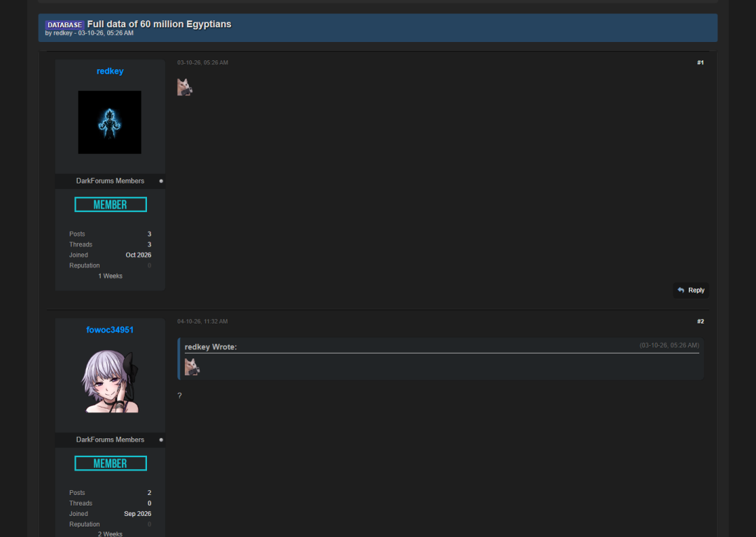This screenshot has width=756, height=537.
Task: Click redkey's join date Oct 2026
Action: (139, 256)
